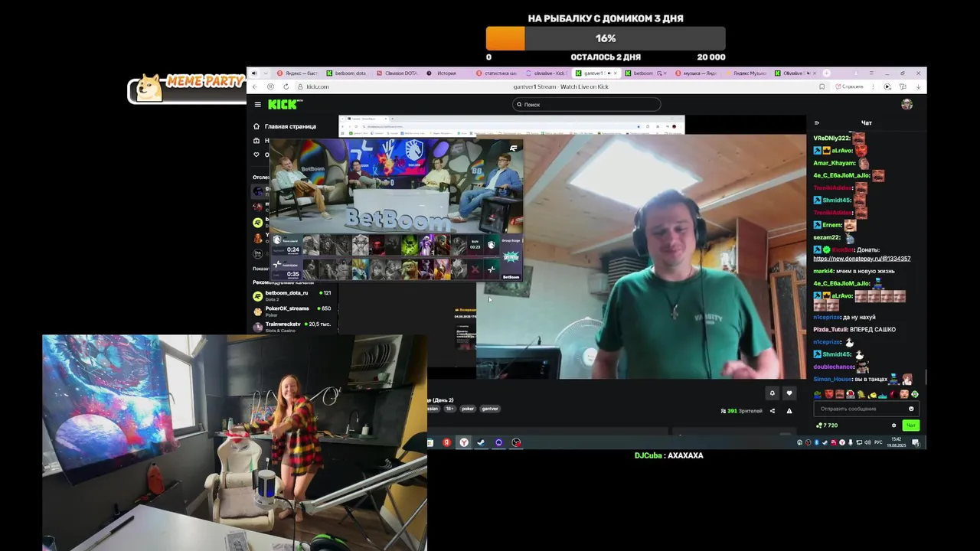Viewport: 980px width, 551px height.
Task: Open Steam from the taskbar
Action: tap(481, 442)
